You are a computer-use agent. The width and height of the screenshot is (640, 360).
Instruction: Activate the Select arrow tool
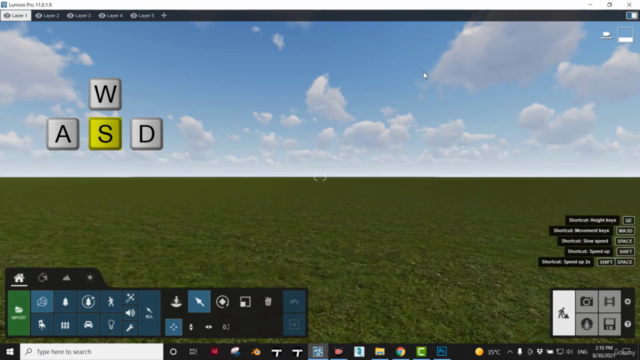pos(199,302)
